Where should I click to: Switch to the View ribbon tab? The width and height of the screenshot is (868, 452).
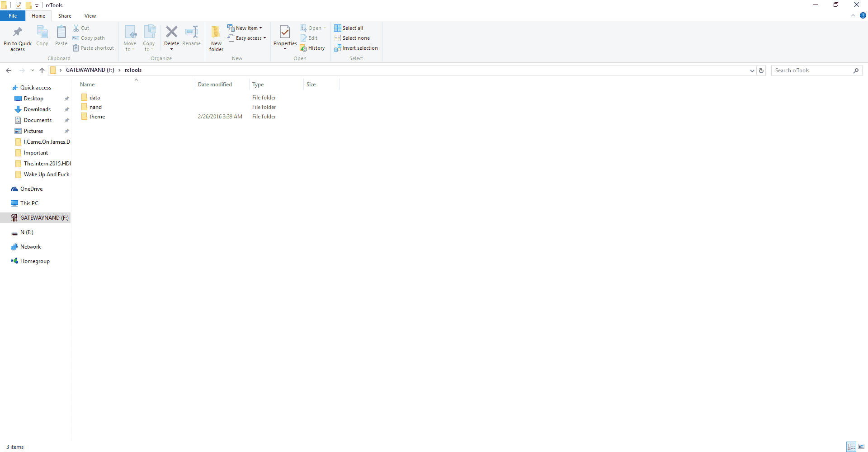(90, 16)
